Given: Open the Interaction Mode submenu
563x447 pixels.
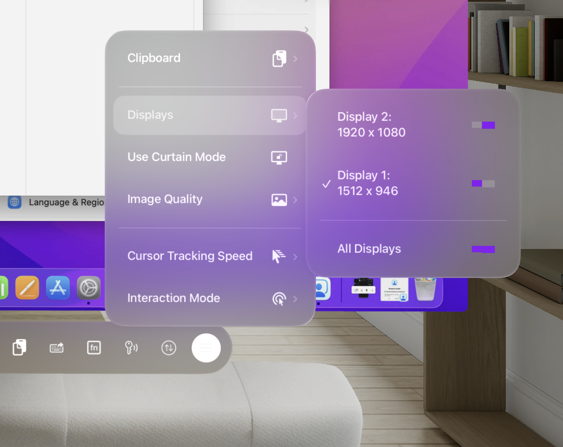Looking at the screenshot, I should (210, 298).
